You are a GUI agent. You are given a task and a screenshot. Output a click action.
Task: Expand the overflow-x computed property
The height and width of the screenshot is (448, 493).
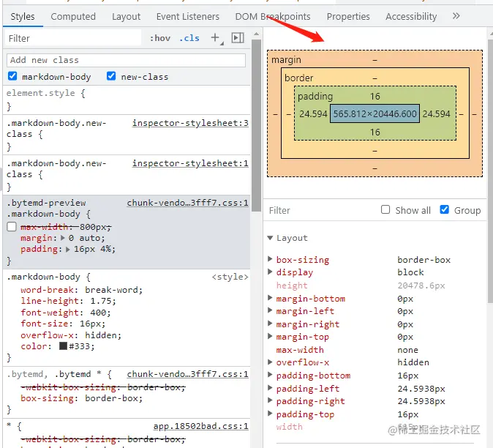coord(270,362)
